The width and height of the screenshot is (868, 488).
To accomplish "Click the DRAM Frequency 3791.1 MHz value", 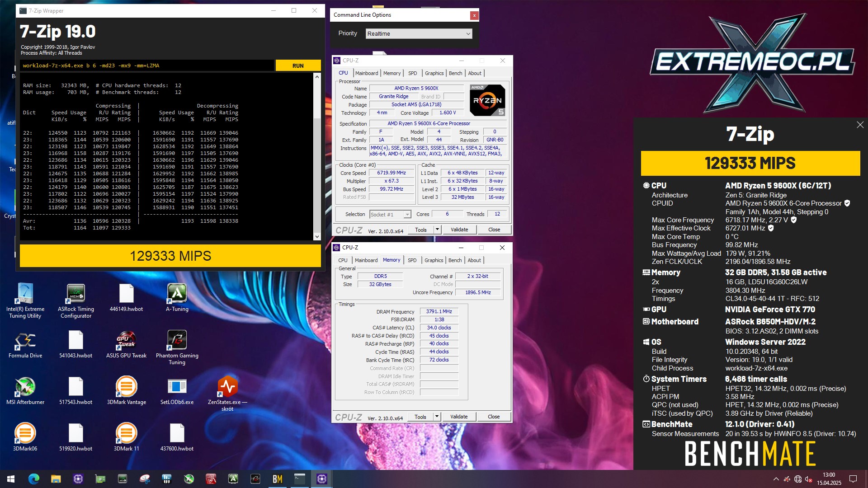I will pos(439,311).
